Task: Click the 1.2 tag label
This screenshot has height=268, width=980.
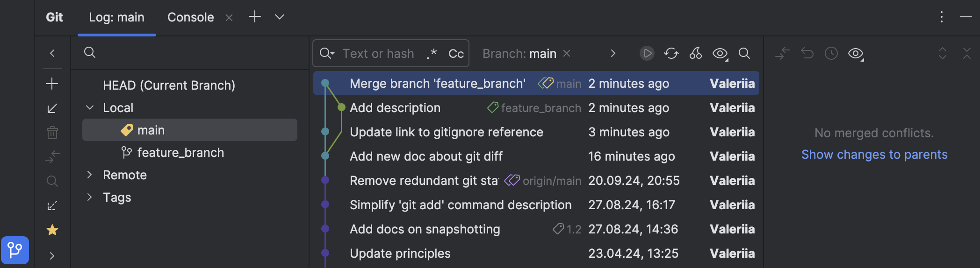Action: pyautogui.click(x=567, y=229)
